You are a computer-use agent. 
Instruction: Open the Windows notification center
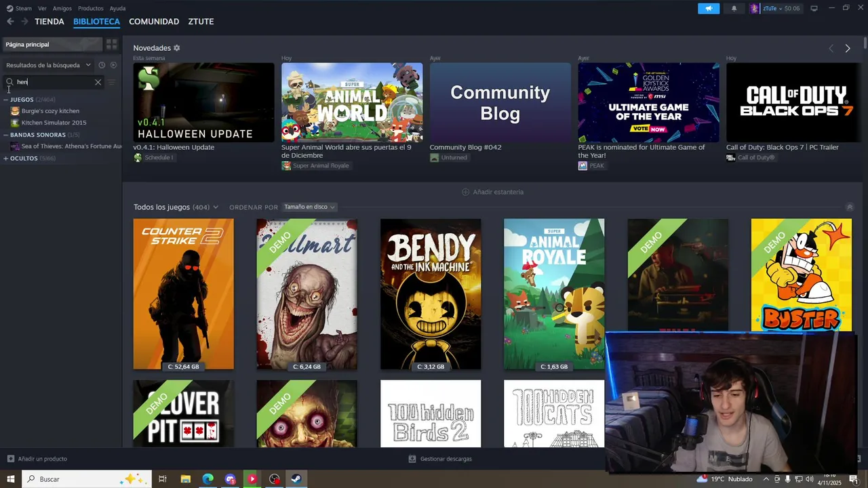click(854, 479)
